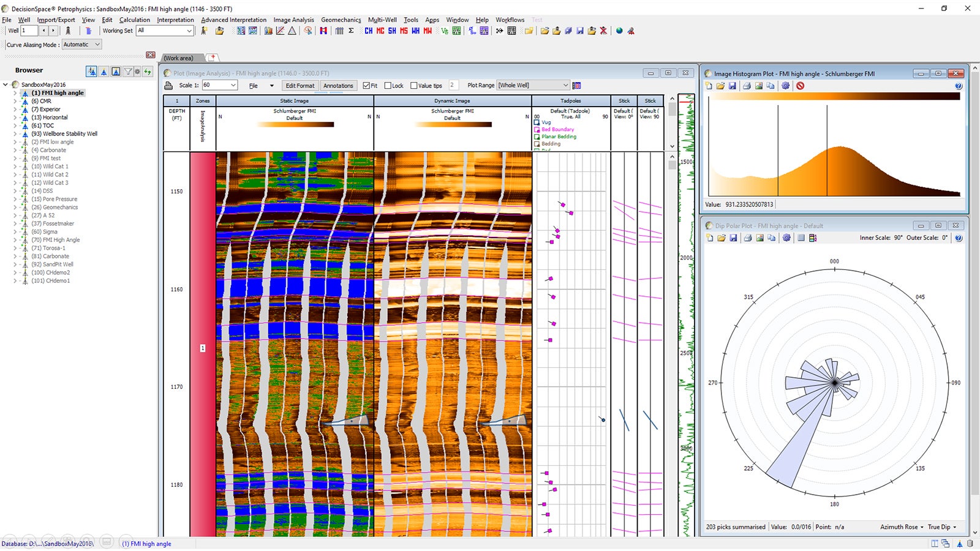Viewport: 980px width, 551px height.
Task: Click the Zones track header
Action: (x=203, y=100)
